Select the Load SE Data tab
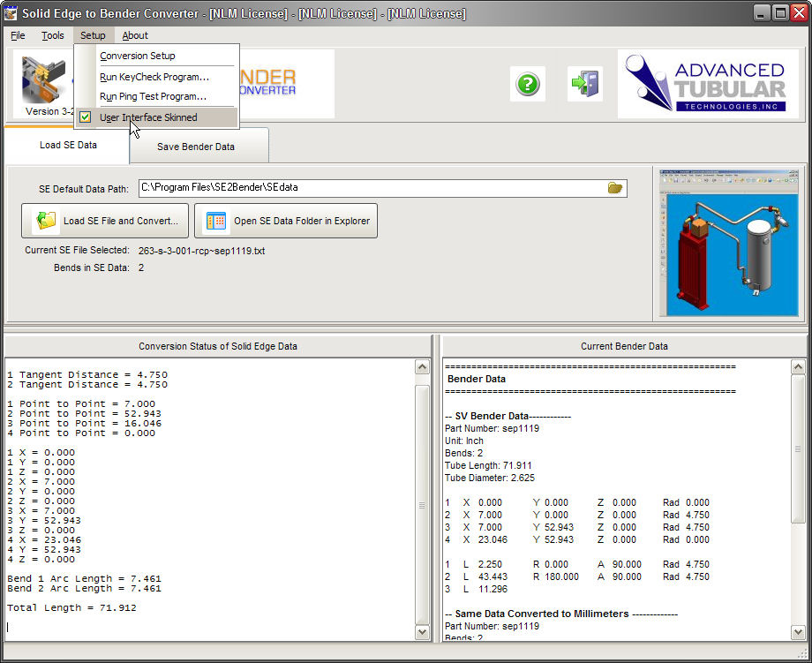The width and height of the screenshot is (812, 663). 68,145
